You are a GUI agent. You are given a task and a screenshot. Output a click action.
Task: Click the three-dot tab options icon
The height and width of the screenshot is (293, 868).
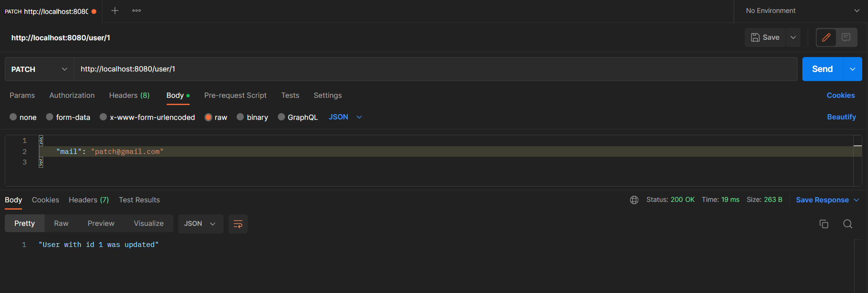point(137,11)
